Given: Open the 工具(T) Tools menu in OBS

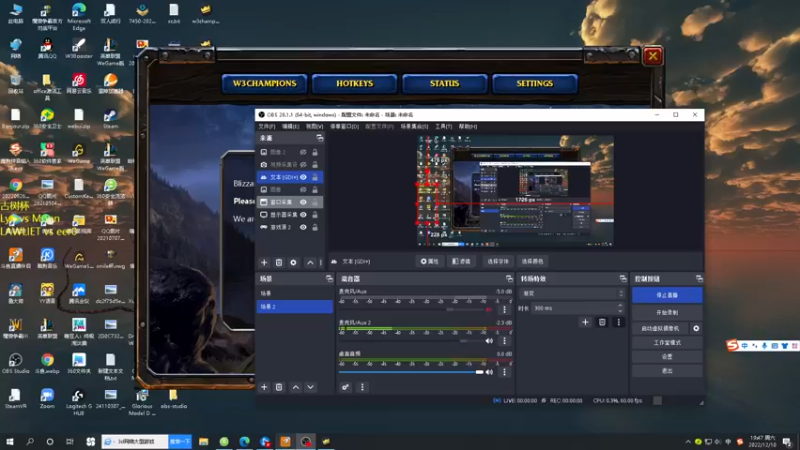Looking at the screenshot, I should click(x=443, y=127).
